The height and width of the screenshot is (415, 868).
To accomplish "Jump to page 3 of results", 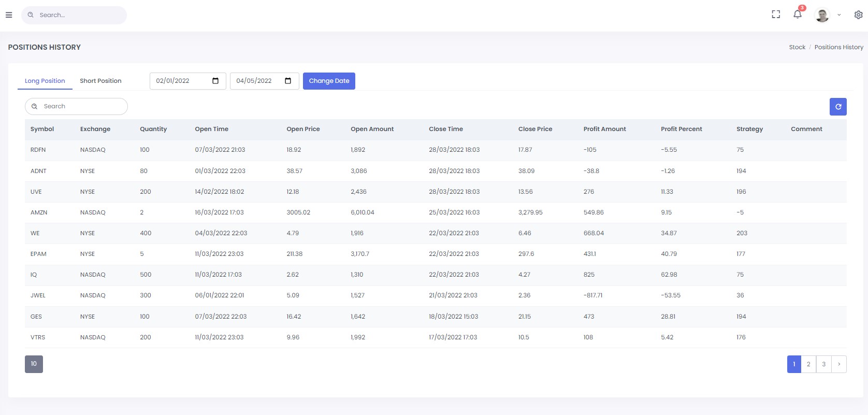I will click(823, 364).
